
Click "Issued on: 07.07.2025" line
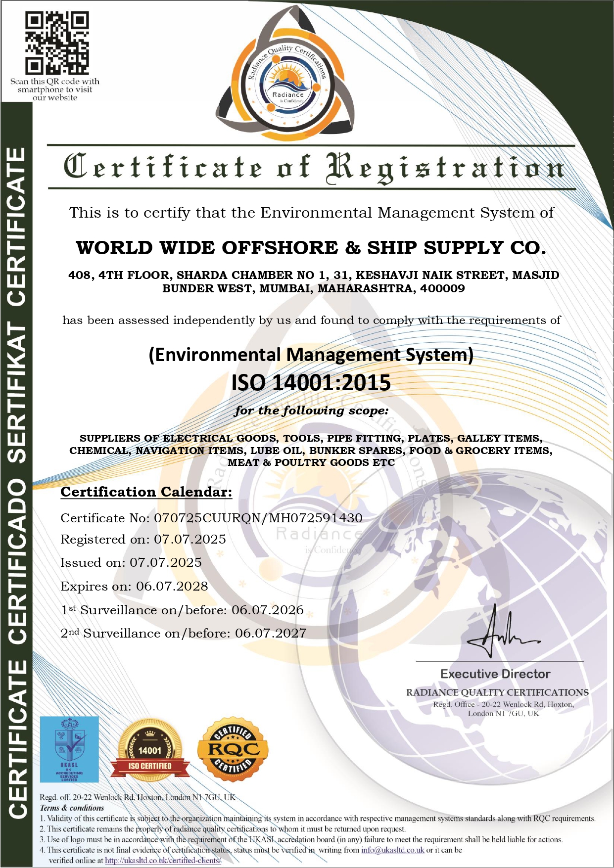coord(131,562)
